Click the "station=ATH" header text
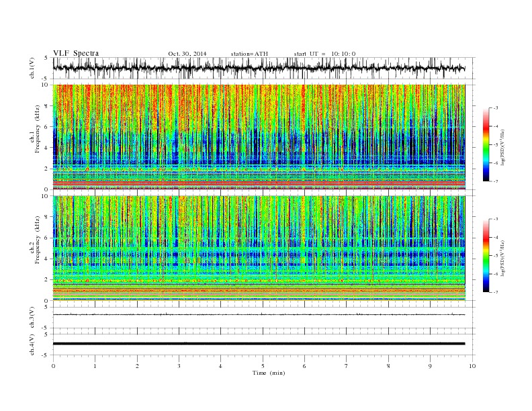 pyautogui.click(x=249, y=54)
